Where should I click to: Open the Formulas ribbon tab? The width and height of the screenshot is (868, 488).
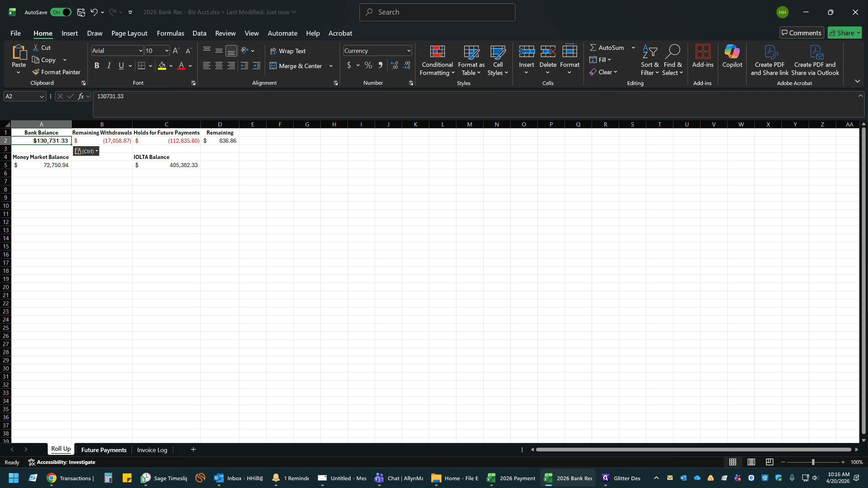(170, 33)
